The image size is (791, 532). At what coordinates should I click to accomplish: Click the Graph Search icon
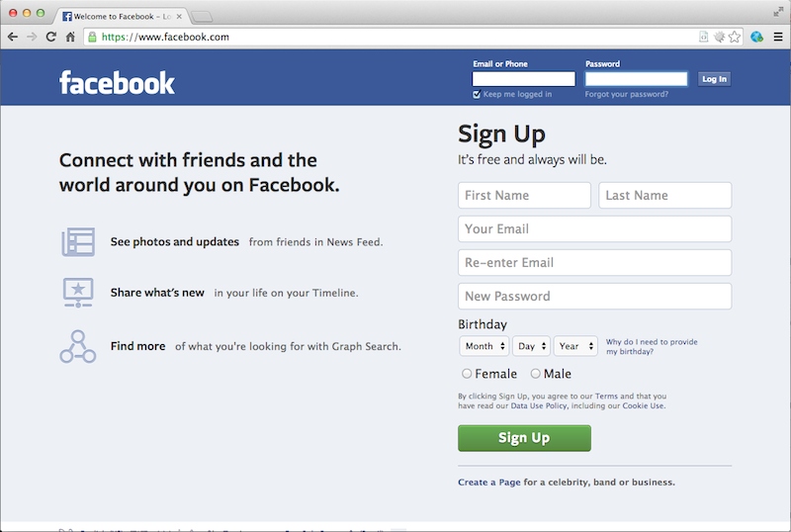78,347
